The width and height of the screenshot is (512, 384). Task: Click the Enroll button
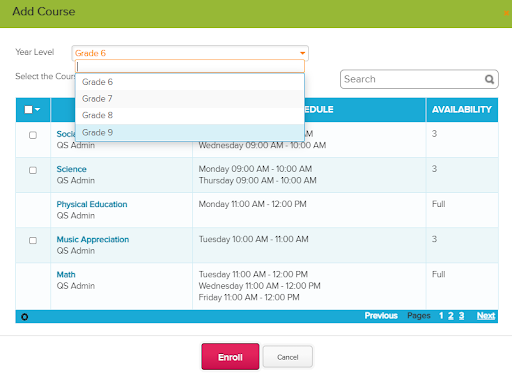230,357
